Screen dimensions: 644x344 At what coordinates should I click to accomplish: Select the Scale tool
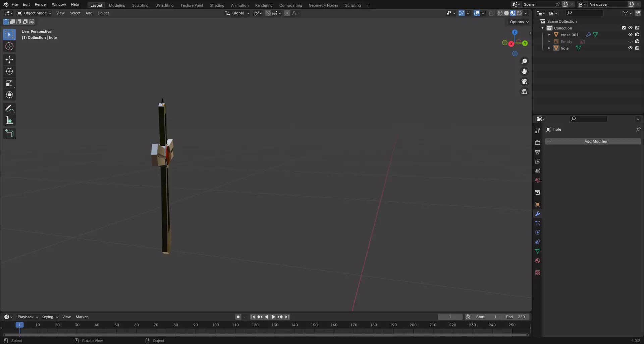click(9, 83)
